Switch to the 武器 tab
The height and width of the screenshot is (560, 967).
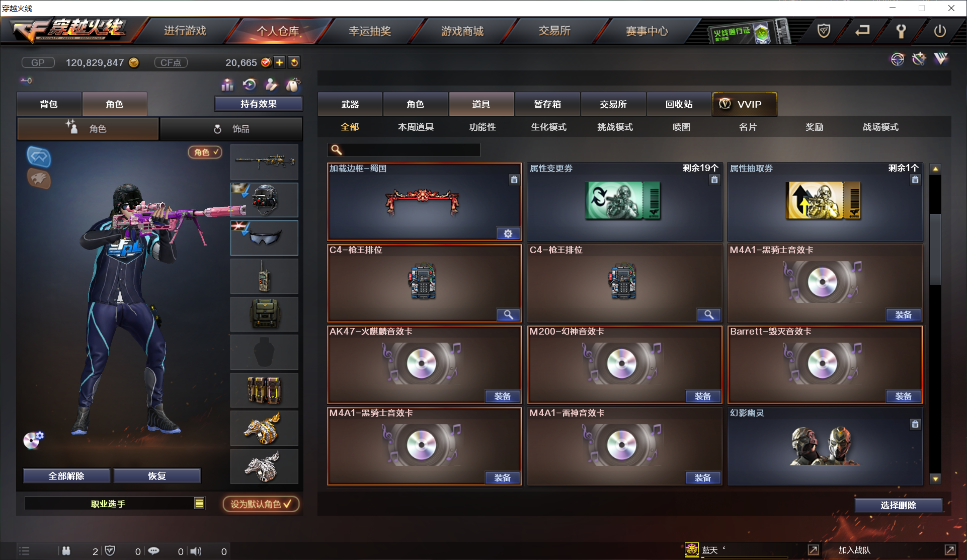[x=350, y=104]
